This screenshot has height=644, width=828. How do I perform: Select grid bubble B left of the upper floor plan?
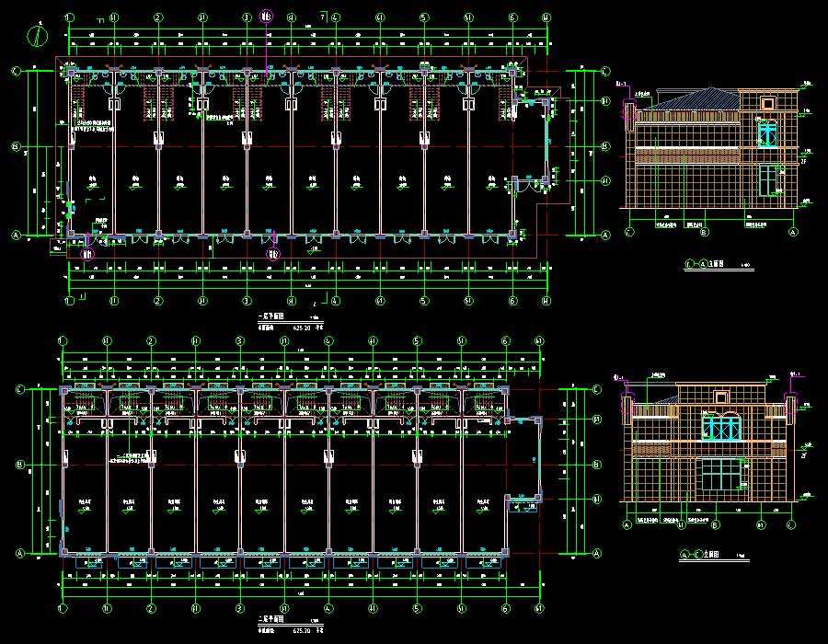[x=17, y=146]
